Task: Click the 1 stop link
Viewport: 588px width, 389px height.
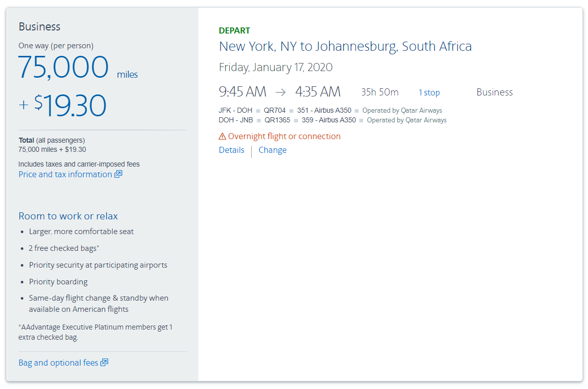Action: (x=429, y=92)
